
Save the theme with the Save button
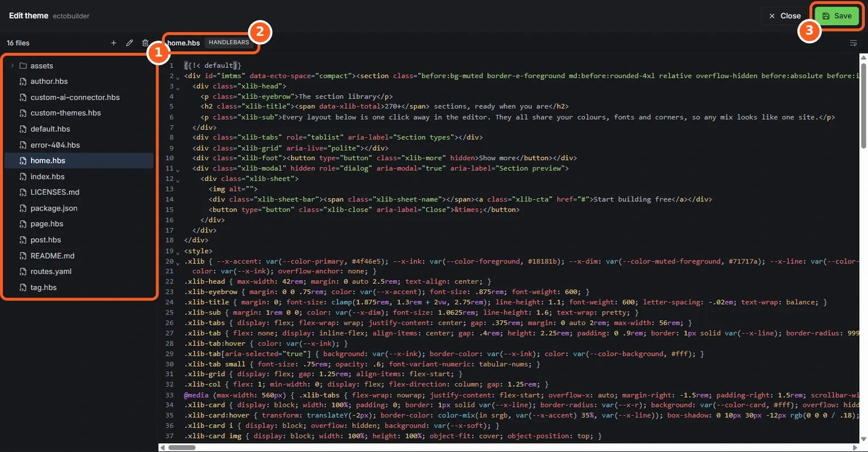click(836, 16)
